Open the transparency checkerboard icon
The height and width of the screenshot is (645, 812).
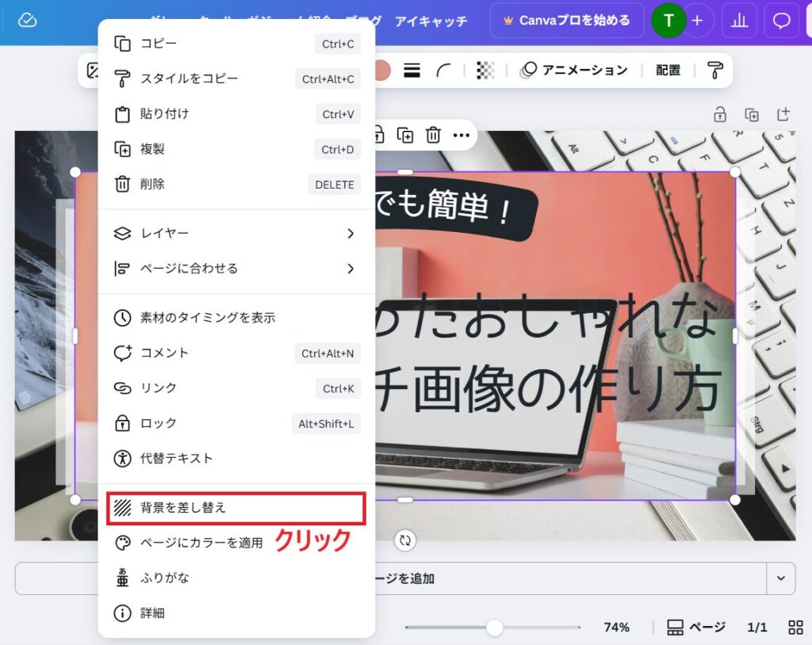pos(485,71)
